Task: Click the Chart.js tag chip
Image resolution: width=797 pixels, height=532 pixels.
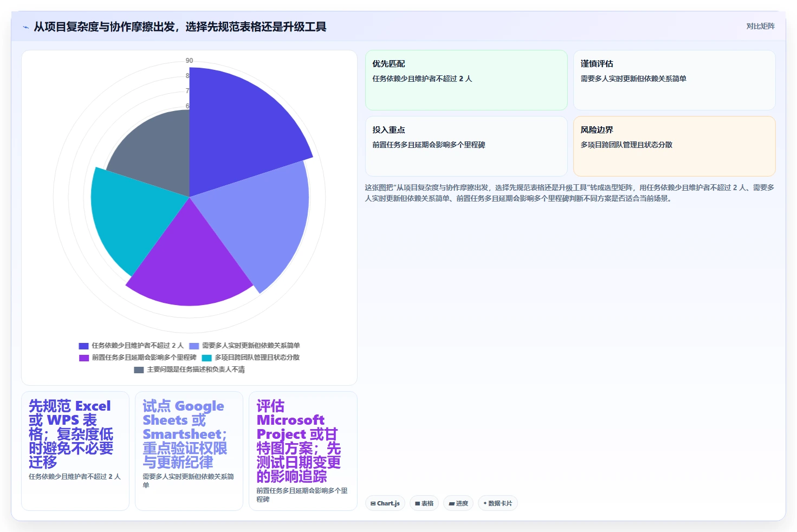Action: 385,503
